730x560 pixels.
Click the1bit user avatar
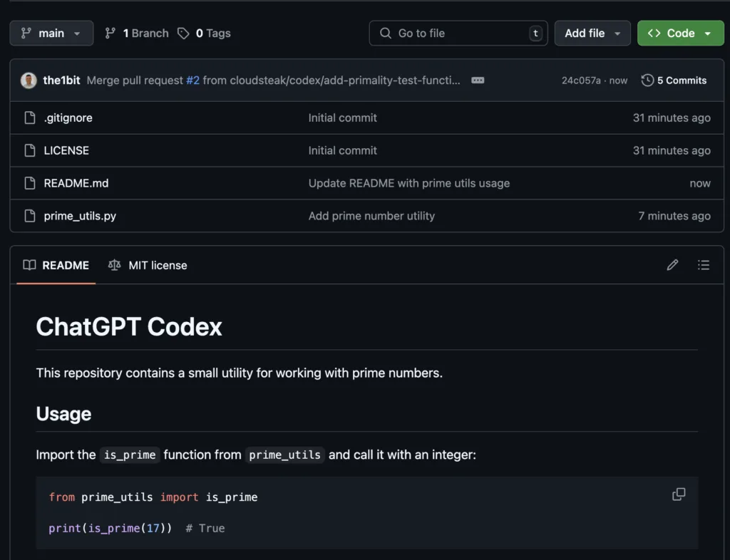pyautogui.click(x=29, y=81)
